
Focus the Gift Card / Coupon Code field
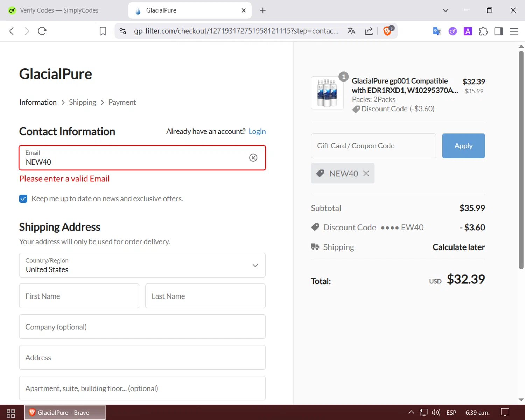tap(373, 146)
